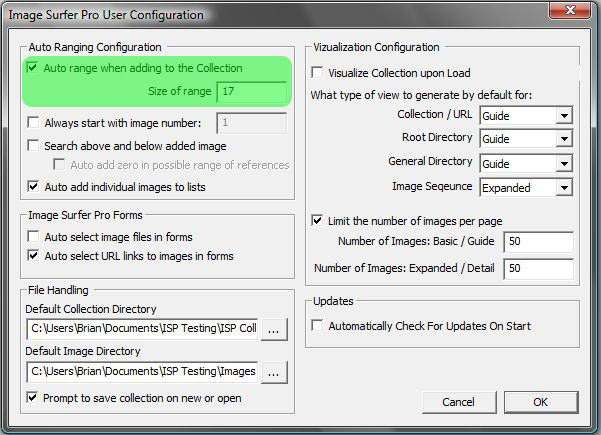This screenshot has width=601, height=435.
Task: Enable Always start with image number checkbox
Action: coord(33,123)
